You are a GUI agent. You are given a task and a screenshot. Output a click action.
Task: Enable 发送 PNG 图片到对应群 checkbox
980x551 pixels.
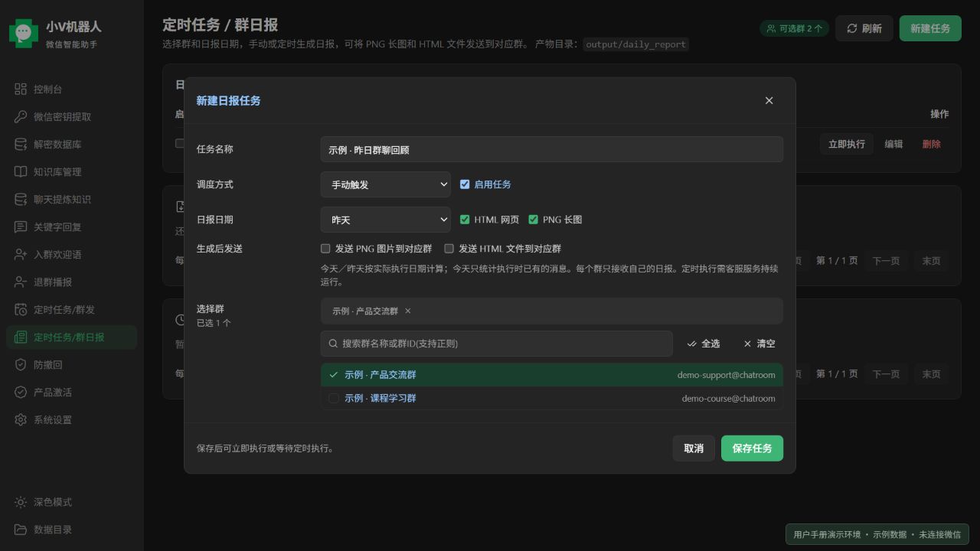coord(325,249)
